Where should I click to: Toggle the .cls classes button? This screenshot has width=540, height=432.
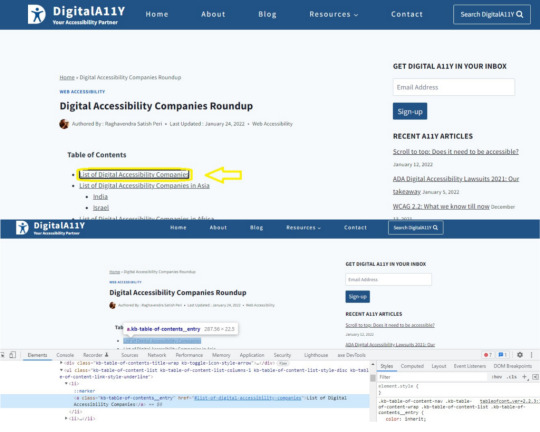pos(512,377)
